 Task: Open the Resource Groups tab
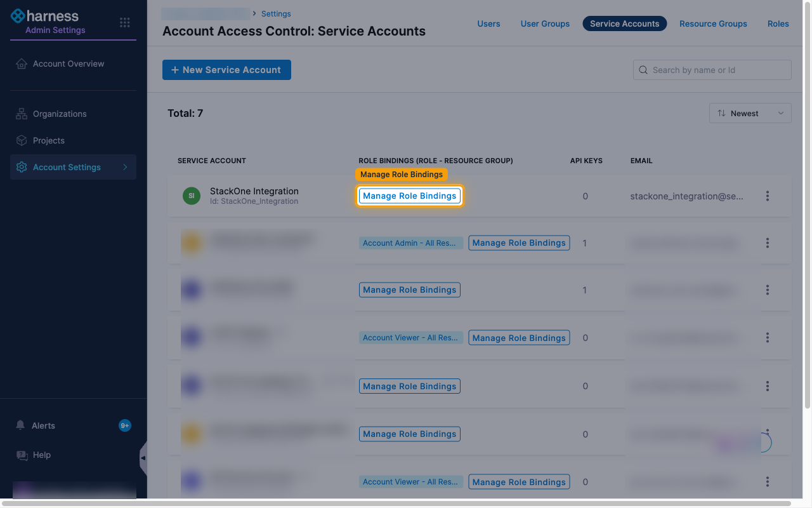[713, 23]
